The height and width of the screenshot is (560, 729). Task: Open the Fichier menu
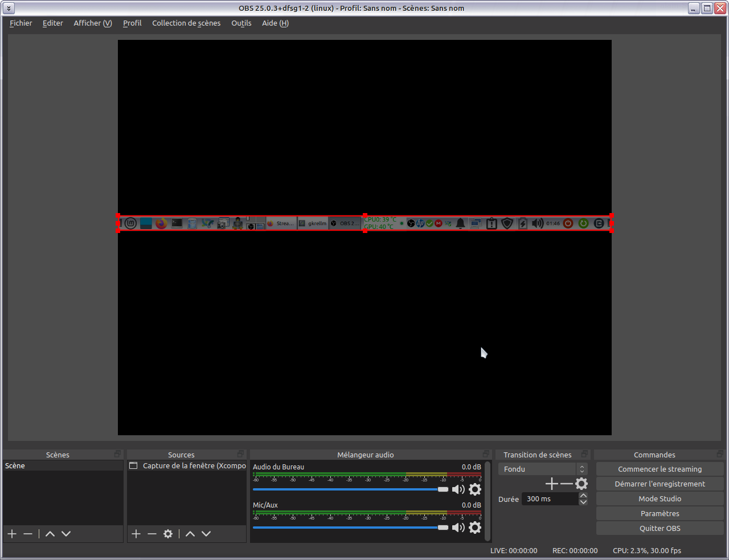click(x=21, y=23)
